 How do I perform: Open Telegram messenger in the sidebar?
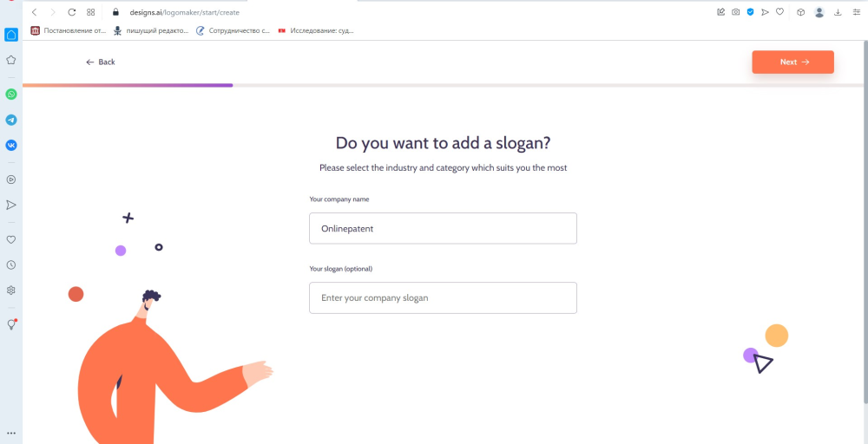pos(11,120)
